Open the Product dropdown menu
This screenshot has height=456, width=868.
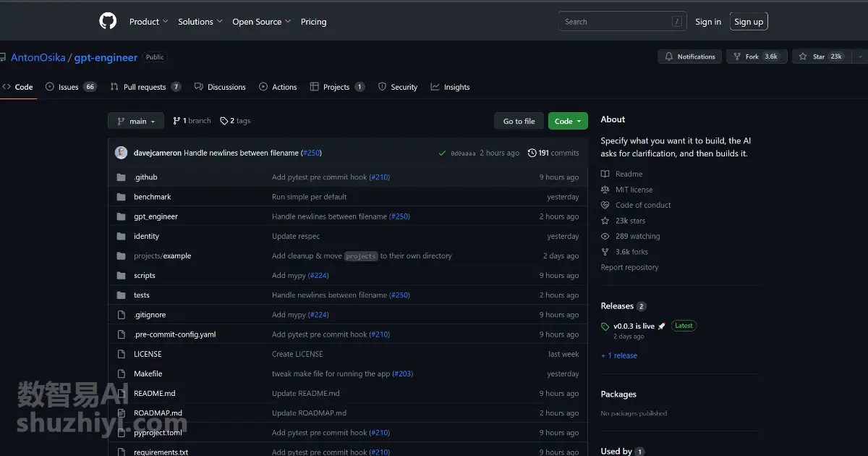pyautogui.click(x=149, y=22)
